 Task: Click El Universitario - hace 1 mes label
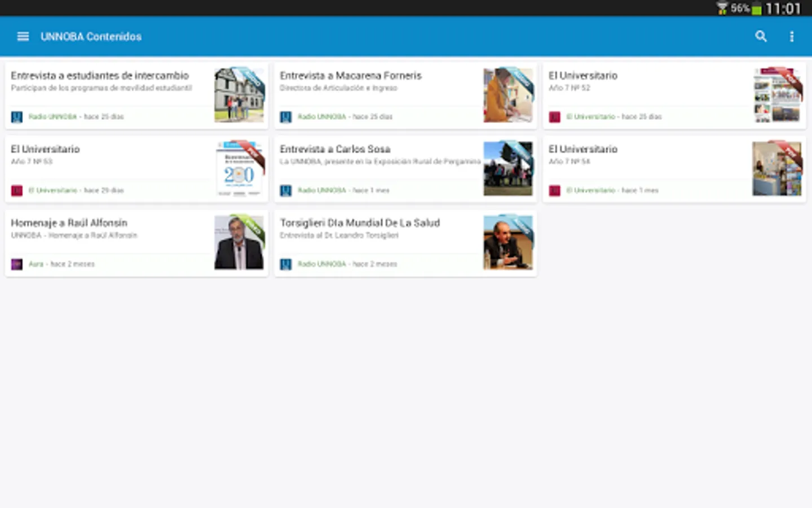[612, 190]
